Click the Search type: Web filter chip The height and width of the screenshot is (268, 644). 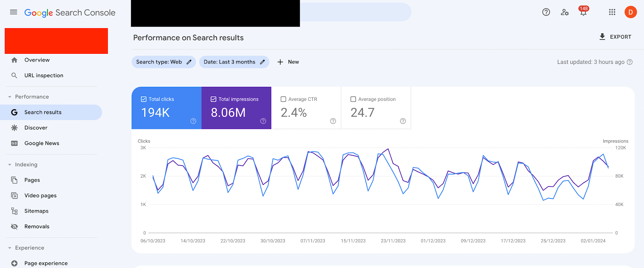point(164,62)
